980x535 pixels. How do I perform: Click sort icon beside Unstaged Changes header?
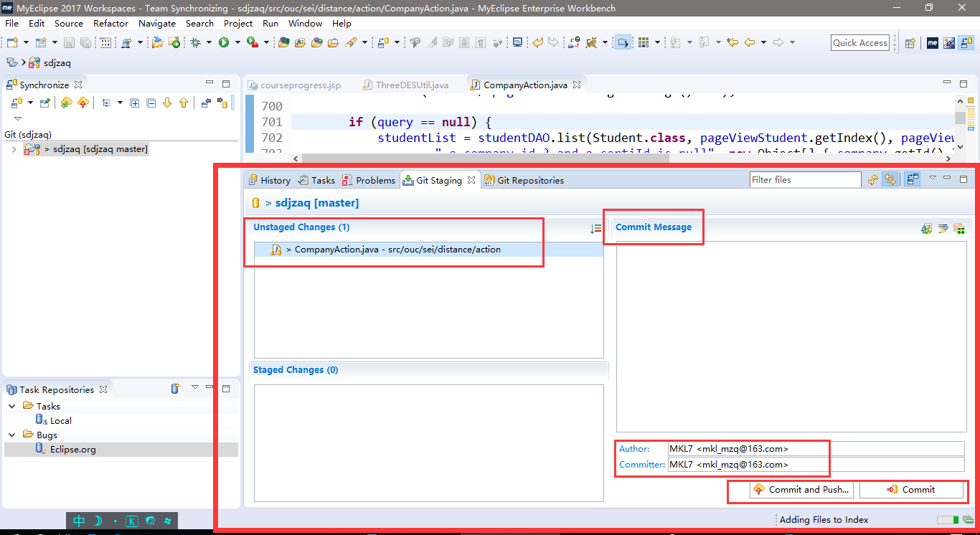click(595, 229)
